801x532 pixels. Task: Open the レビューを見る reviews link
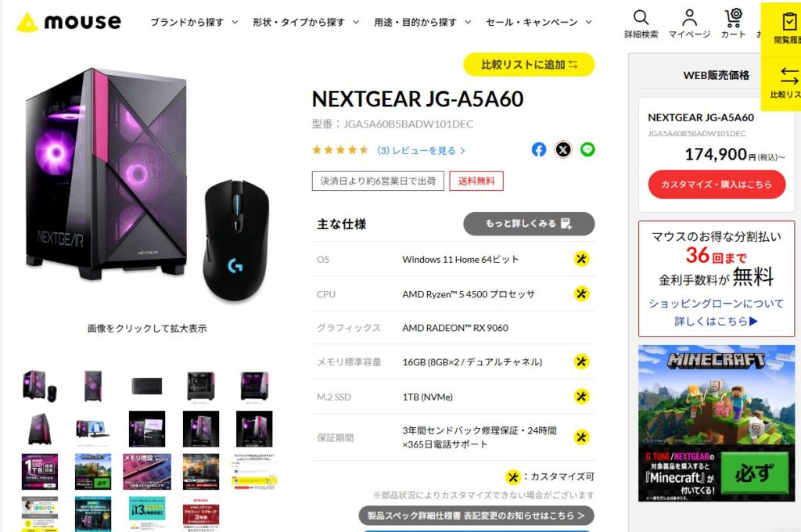422,151
